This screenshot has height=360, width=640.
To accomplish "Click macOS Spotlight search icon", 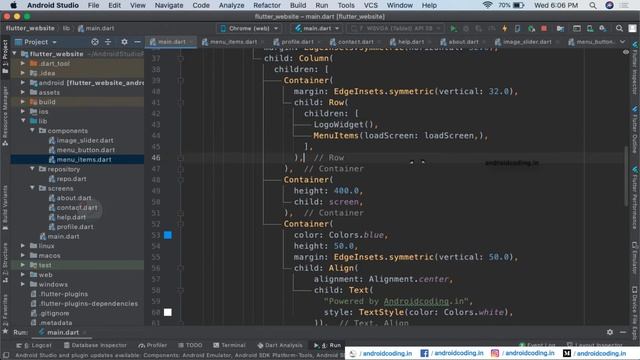I will (593, 5).
